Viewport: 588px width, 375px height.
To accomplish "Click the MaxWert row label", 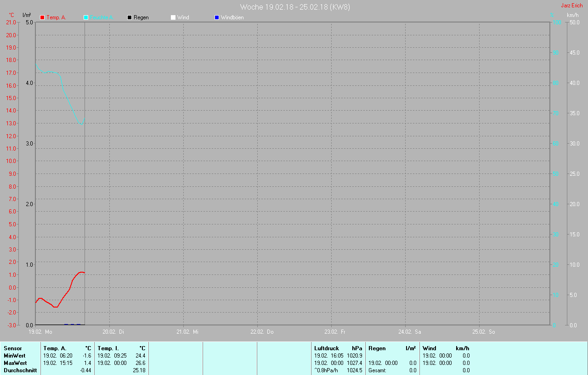I will click(15, 363).
